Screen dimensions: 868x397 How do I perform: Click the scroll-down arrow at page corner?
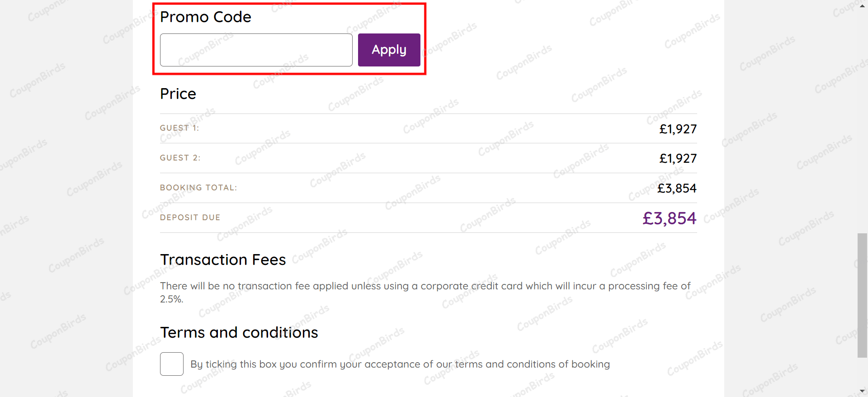point(862,392)
